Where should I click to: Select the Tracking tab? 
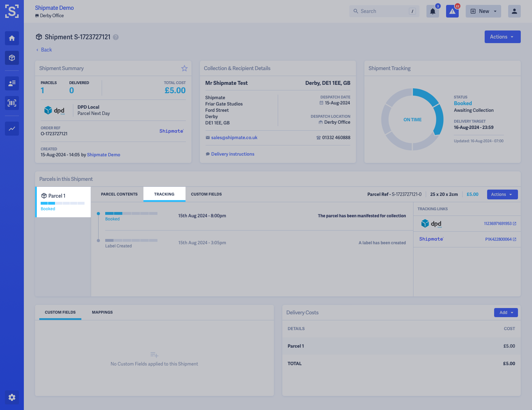164,194
